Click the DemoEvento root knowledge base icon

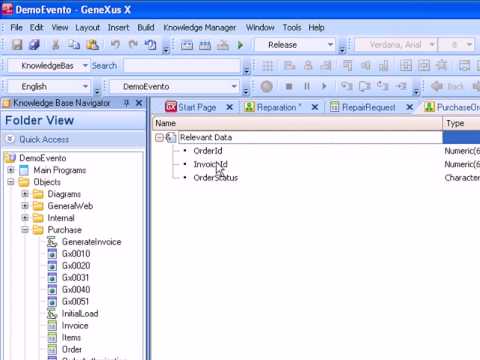click(x=10, y=158)
